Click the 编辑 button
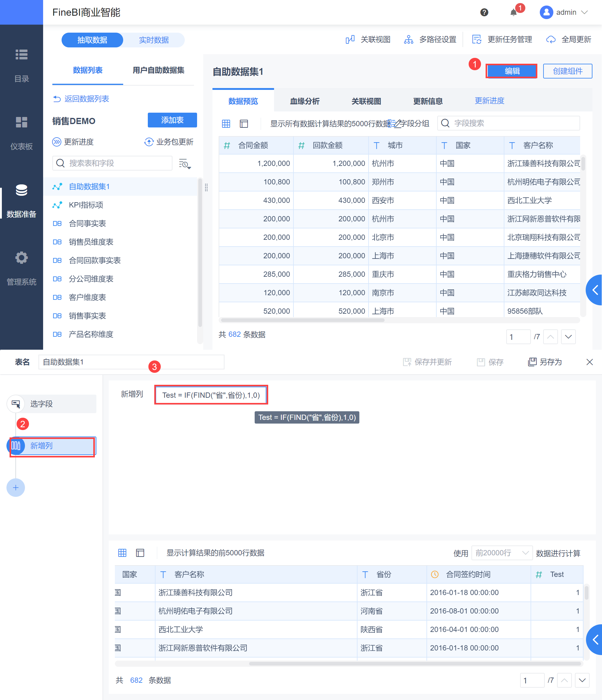602x700 pixels. click(x=511, y=71)
